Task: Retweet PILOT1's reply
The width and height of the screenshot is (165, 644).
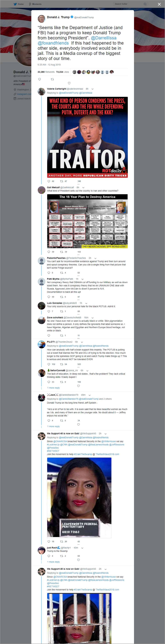Action: click(61, 364)
